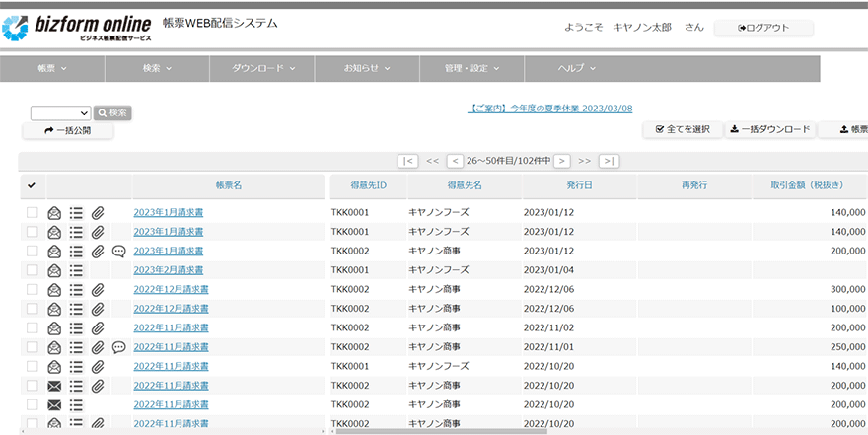Go to the previous page of results
Viewport: 868px width, 435px height.
pyautogui.click(x=455, y=161)
